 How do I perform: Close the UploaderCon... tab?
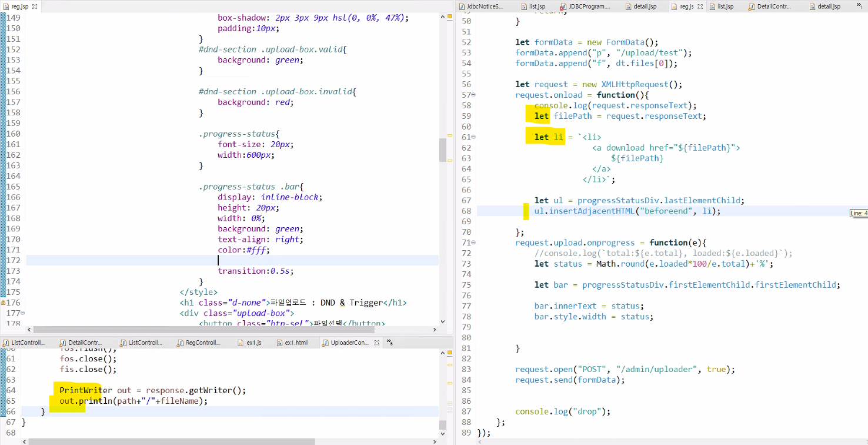click(377, 342)
